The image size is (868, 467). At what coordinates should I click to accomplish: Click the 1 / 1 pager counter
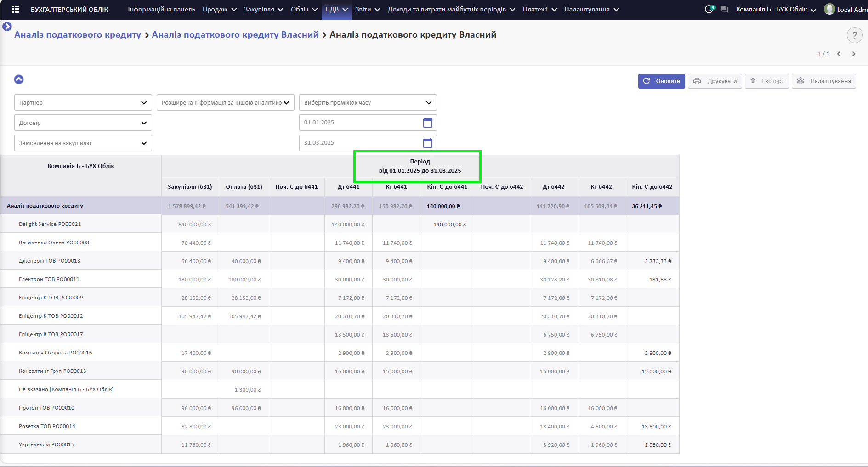(x=823, y=54)
